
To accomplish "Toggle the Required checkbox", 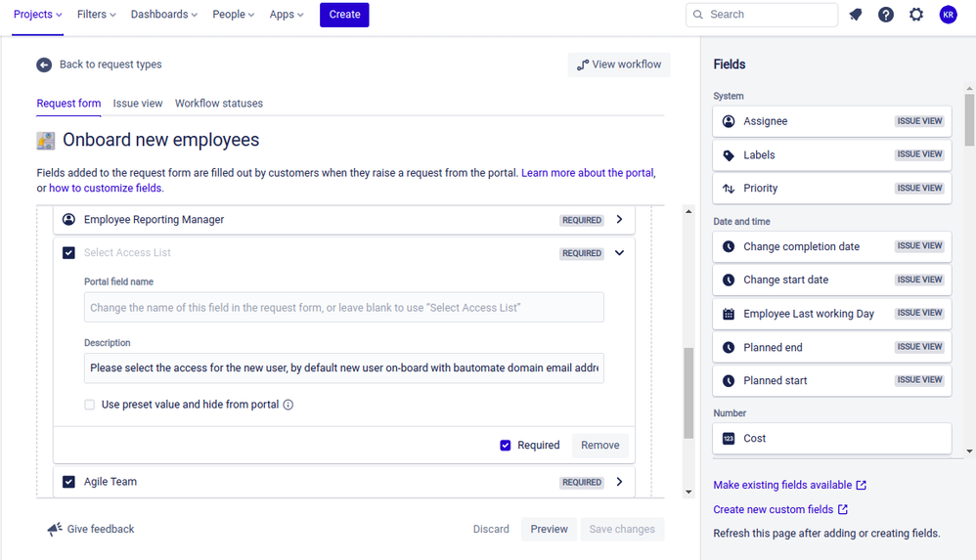I will tap(506, 446).
